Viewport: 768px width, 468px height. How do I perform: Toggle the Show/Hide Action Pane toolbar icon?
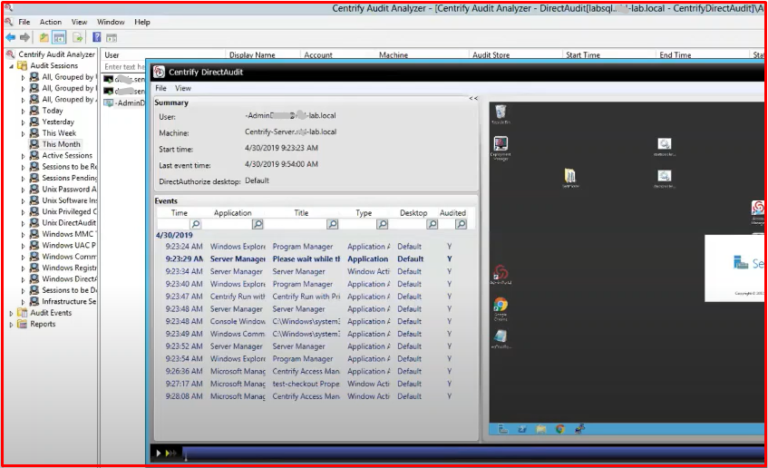coord(112,38)
